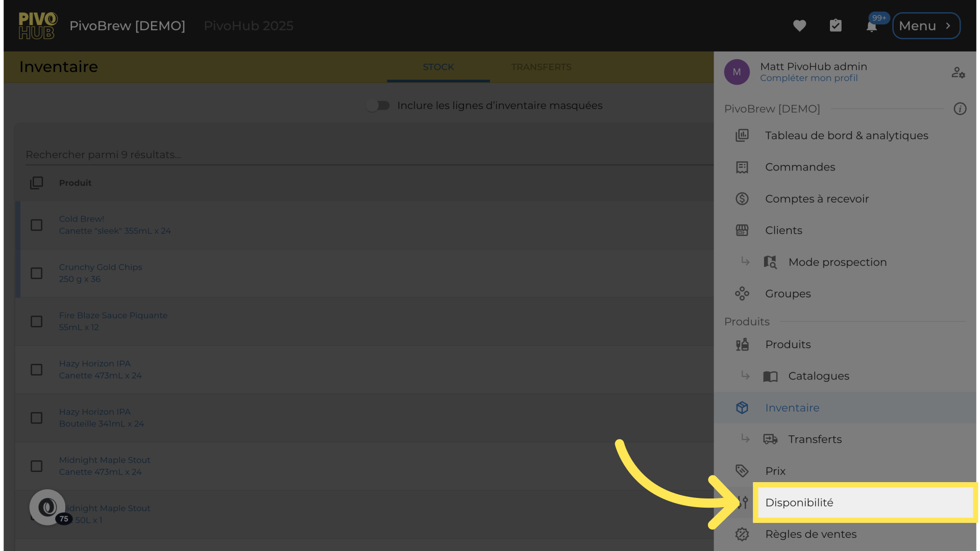980x551 pixels.
Task: Click the info icon next to PivoBrew [DEMO]
Action: pos(960,109)
